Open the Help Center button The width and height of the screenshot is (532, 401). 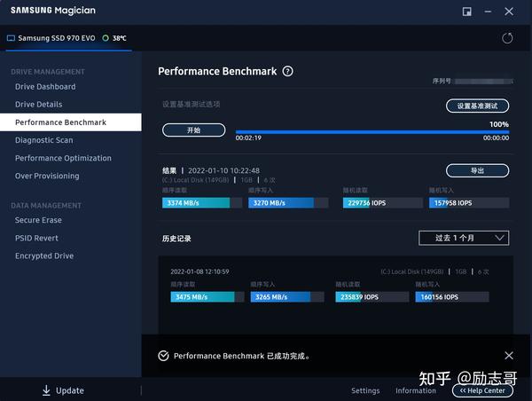click(482, 390)
